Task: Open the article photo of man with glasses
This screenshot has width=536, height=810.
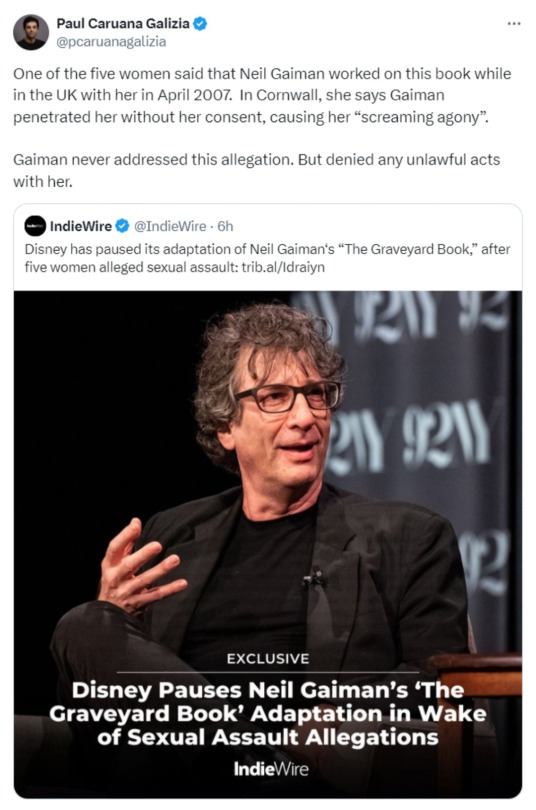Action: coord(267,544)
